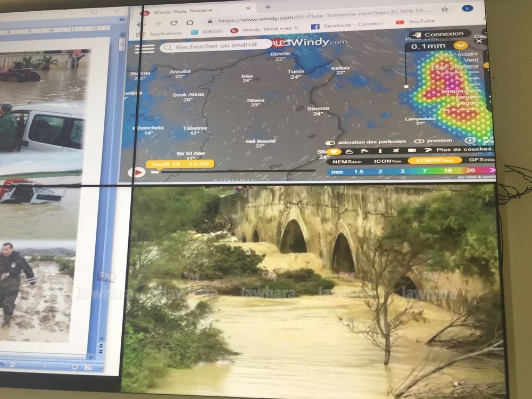Screen dimensions: 532x399
Task: Click the 'Rechercher un endroit' search field
Action: 215,47
